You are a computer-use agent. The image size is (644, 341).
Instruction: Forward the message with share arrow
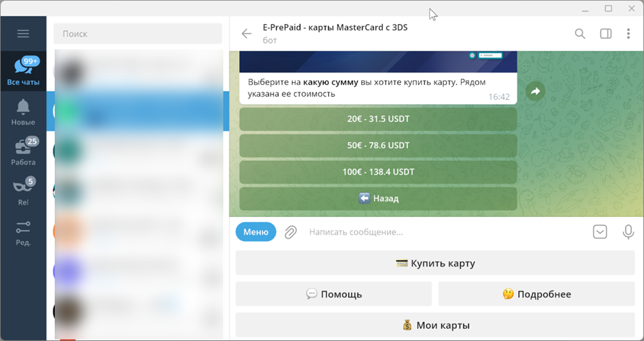pos(535,92)
